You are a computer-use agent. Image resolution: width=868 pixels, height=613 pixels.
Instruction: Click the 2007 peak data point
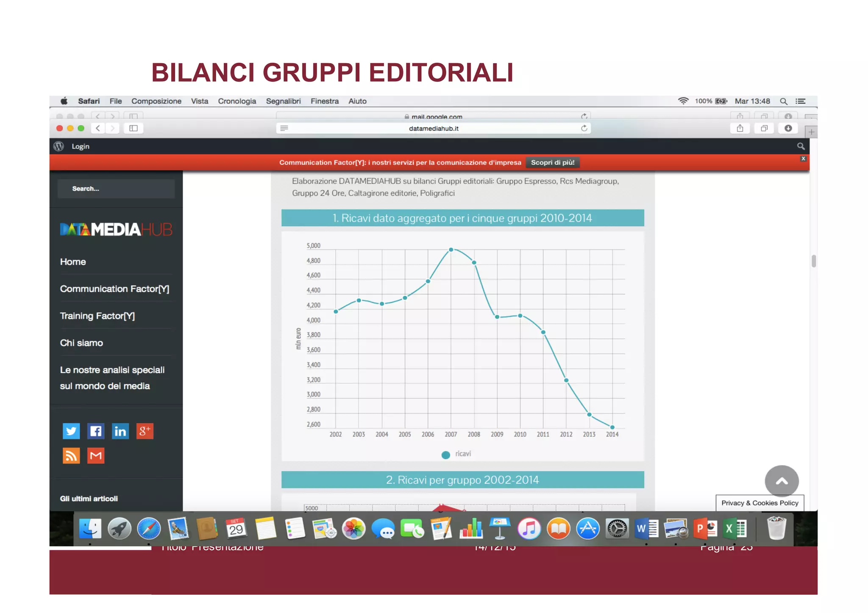(x=451, y=250)
